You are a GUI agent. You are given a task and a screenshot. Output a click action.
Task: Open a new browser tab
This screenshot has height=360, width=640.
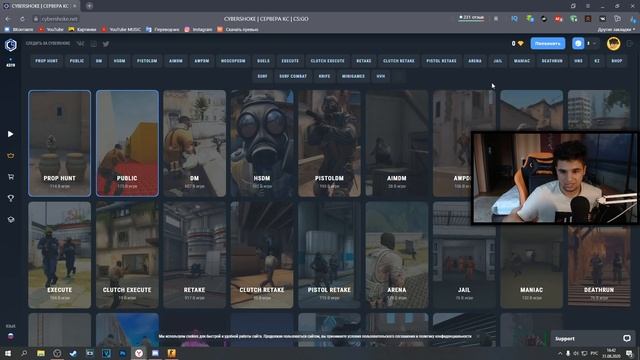pyautogui.click(x=89, y=6)
